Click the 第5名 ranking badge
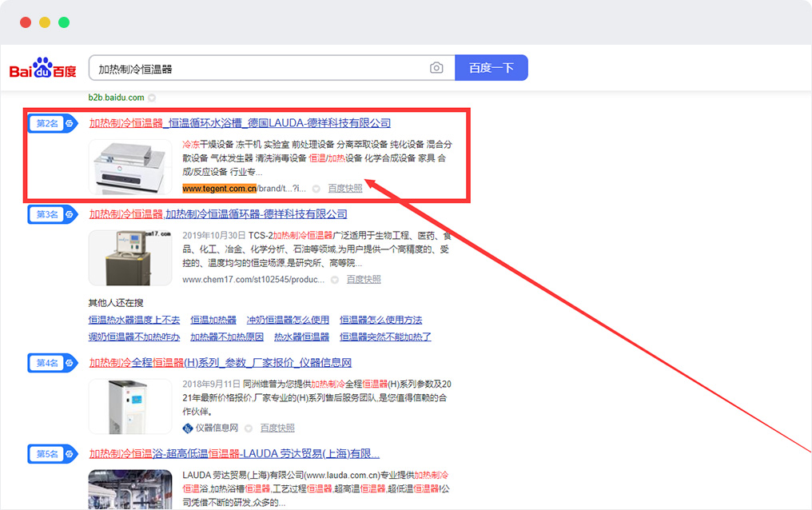Image resolution: width=812 pixels, height=510 pixels. [53, 454]
